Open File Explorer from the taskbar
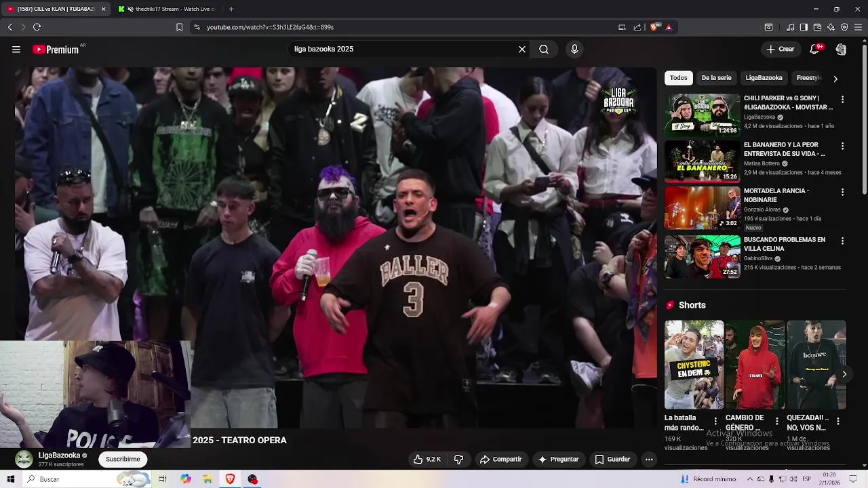 [x=208, y=479]
